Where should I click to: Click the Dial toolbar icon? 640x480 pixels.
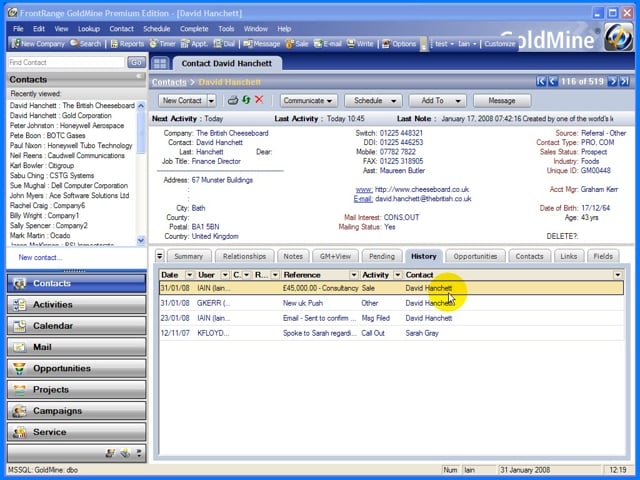[224, 44]
